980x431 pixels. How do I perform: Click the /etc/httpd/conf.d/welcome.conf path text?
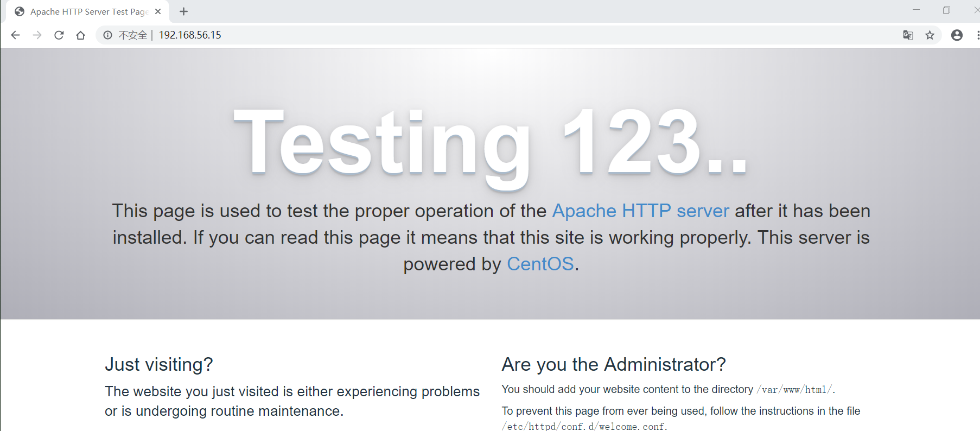584,426
